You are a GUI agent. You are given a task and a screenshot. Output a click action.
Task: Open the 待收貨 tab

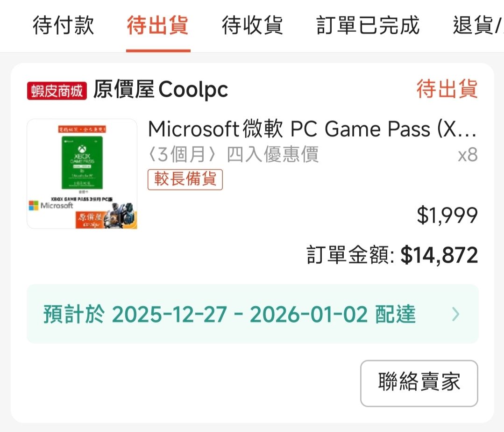tap(252, 25)
